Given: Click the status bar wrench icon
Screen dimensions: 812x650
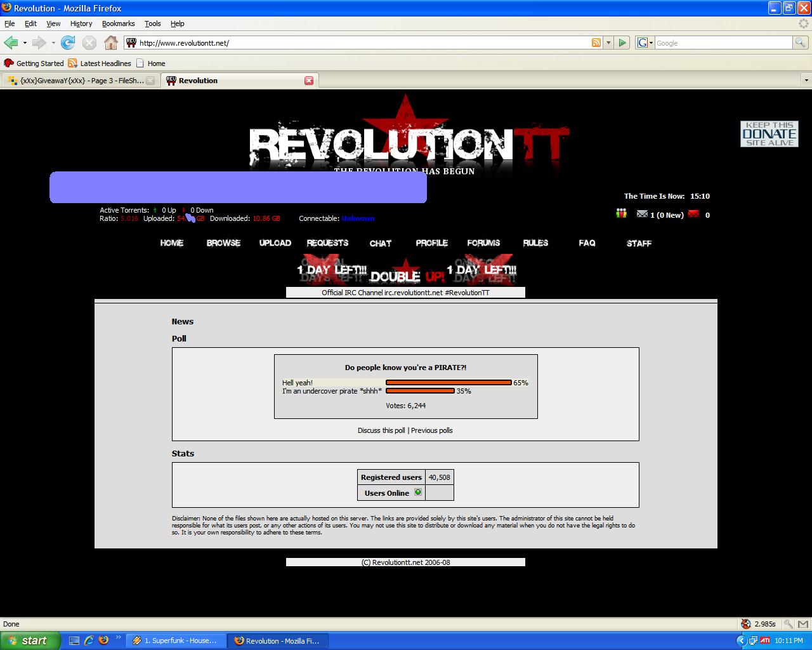Looking at the screenshot, I should pos(787,624).
